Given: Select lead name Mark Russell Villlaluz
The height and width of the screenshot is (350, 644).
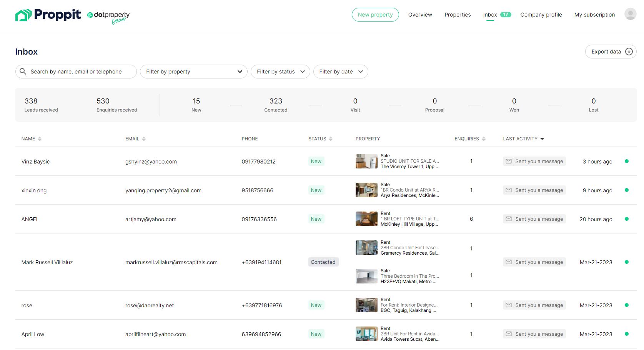Looking at the screenshot, I should pos(47,262).
